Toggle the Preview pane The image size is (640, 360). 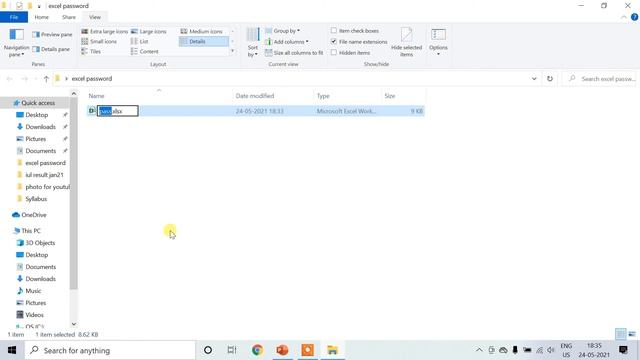coord(52,35)
